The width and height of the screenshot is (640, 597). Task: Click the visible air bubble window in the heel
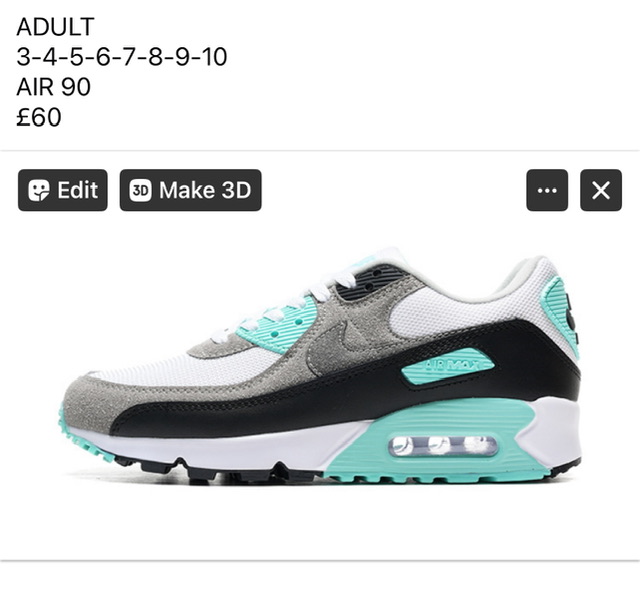(443, 446)
